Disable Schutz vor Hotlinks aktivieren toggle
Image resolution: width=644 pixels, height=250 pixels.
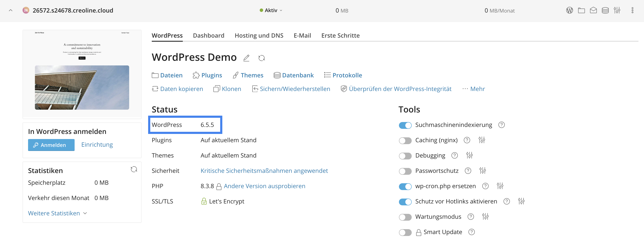coord(405,202)
